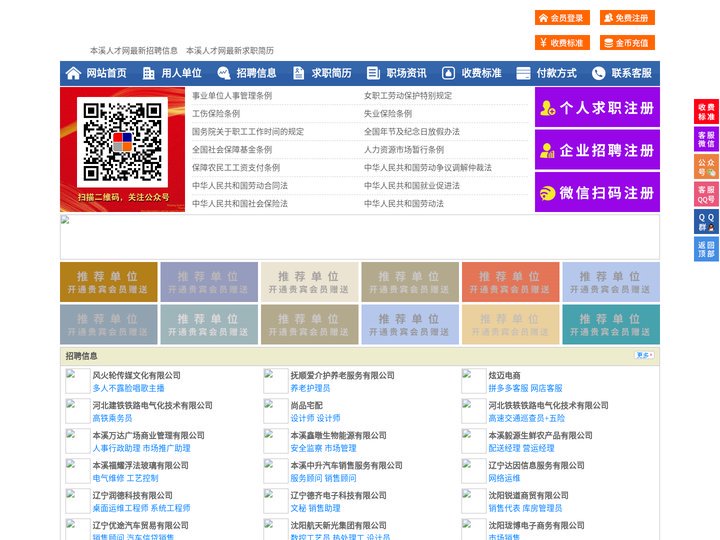720x540 pixels.
Task: Open 用人单位 menu item
Action: (x=181, y=73)
